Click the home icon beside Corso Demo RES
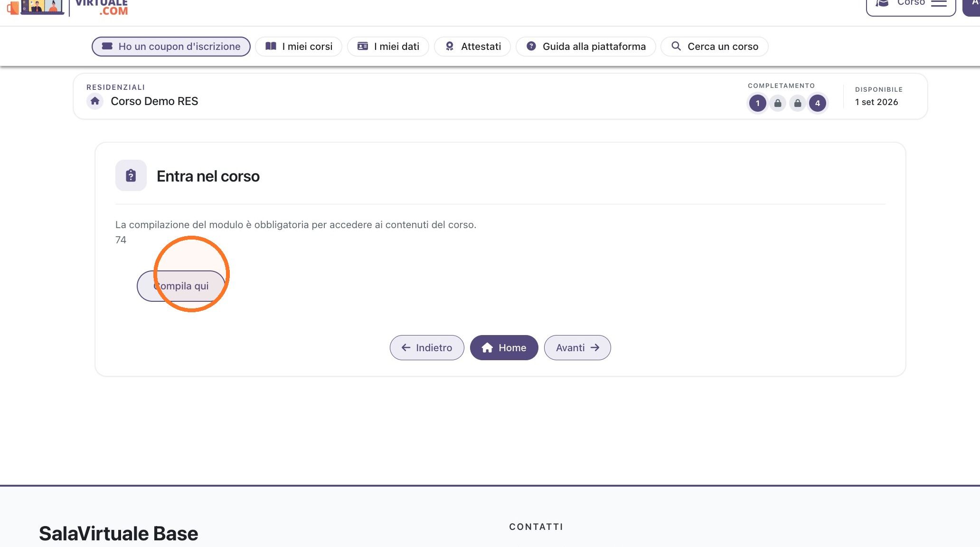Screen dimensions: 980x547 click(95, 101)
